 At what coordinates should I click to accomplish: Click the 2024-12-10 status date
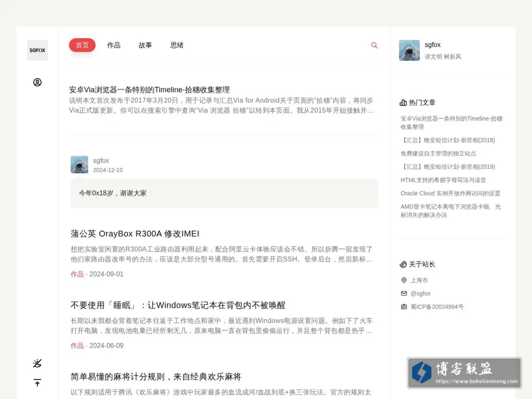click(108, 170)
